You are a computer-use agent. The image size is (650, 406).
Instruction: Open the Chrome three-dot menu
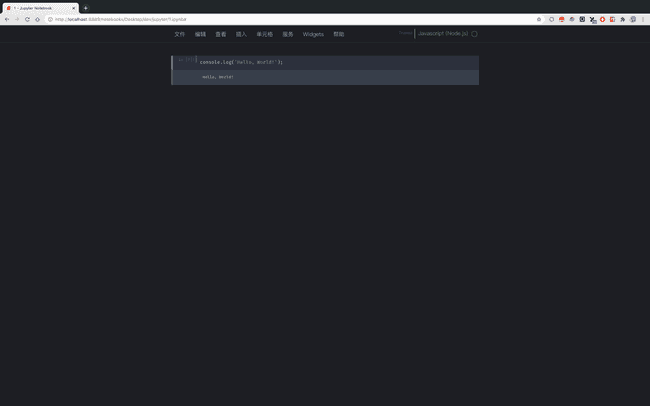point(644,19)
